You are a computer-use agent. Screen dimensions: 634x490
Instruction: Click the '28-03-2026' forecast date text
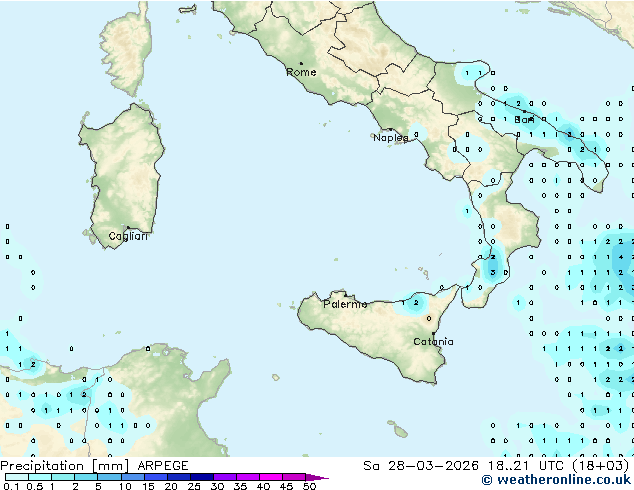pos(433,466)
